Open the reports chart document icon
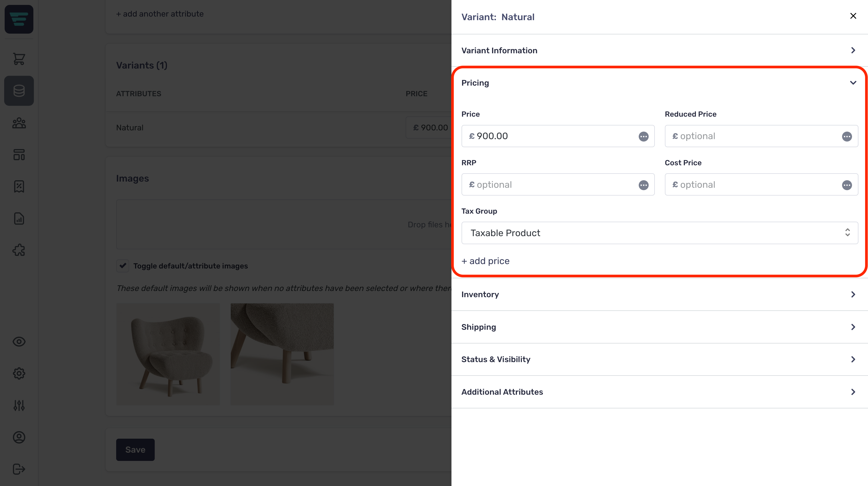This screenshot has height=486, width=868. click(x=19, y=219)
